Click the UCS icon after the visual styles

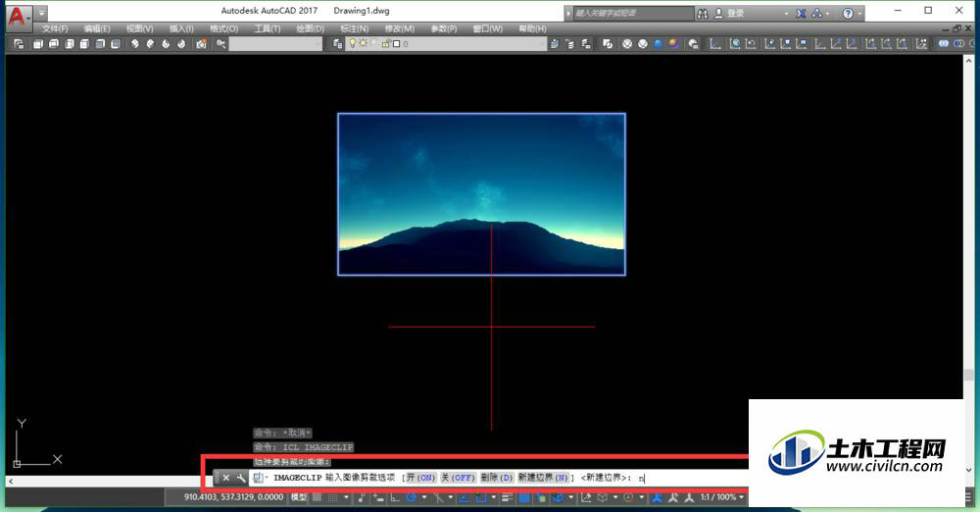[x=715, y=44]
